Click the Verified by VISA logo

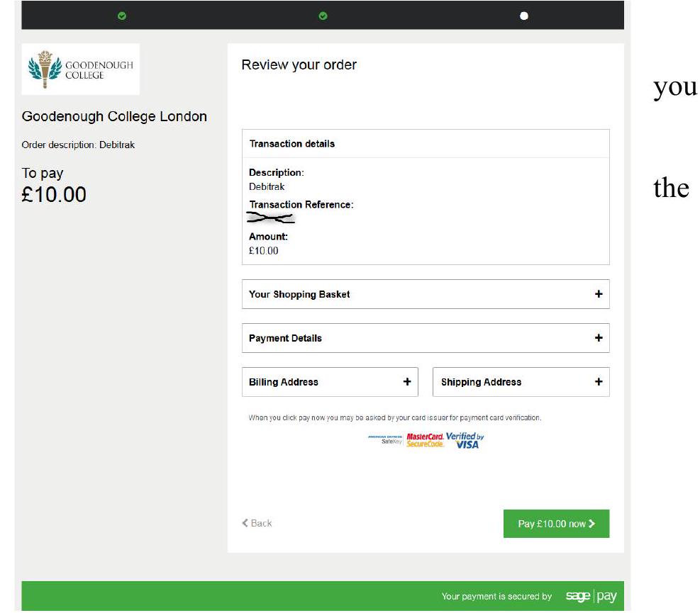click(465, 440)
